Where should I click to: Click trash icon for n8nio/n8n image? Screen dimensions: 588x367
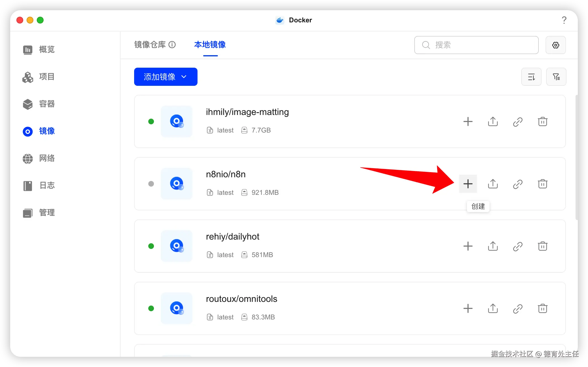[x=542, y=184]
